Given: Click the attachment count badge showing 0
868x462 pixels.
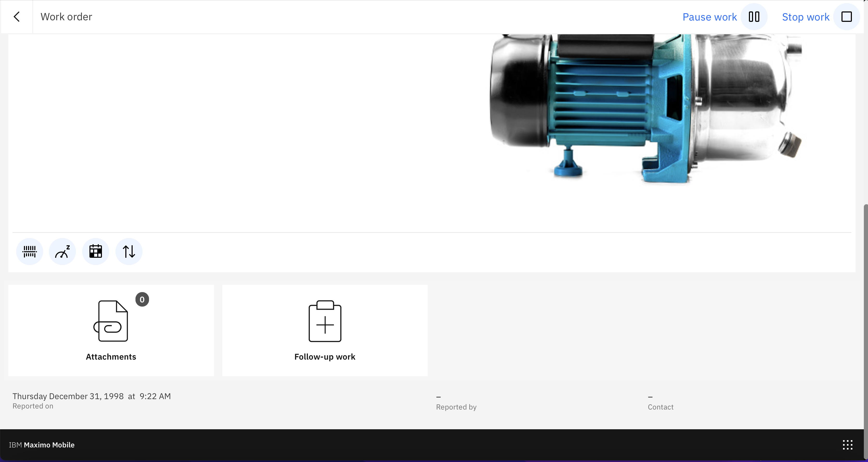Looking at the screenshot, I should pyautogui.click(x=142, y=299).
